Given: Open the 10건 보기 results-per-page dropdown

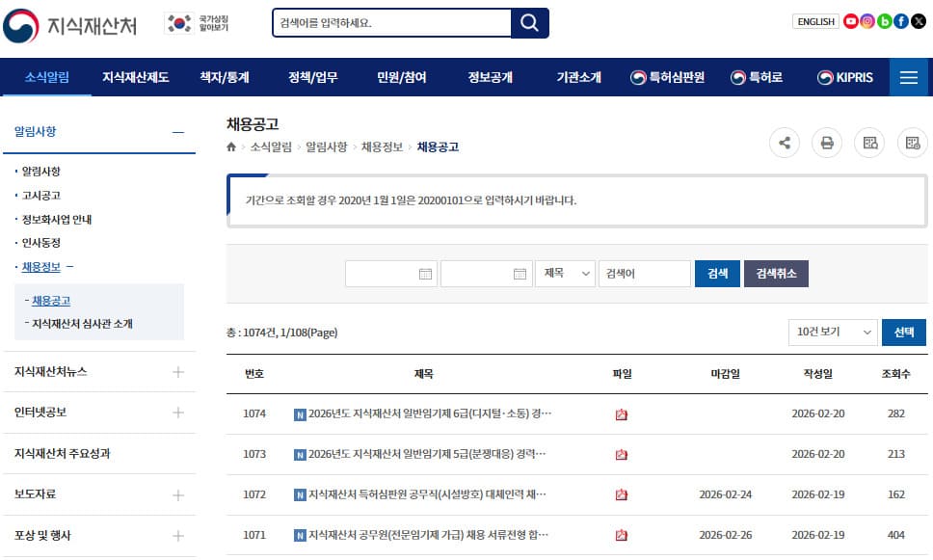Looking at the screenshot, I should pyautogui.click(x=831, y=333).
